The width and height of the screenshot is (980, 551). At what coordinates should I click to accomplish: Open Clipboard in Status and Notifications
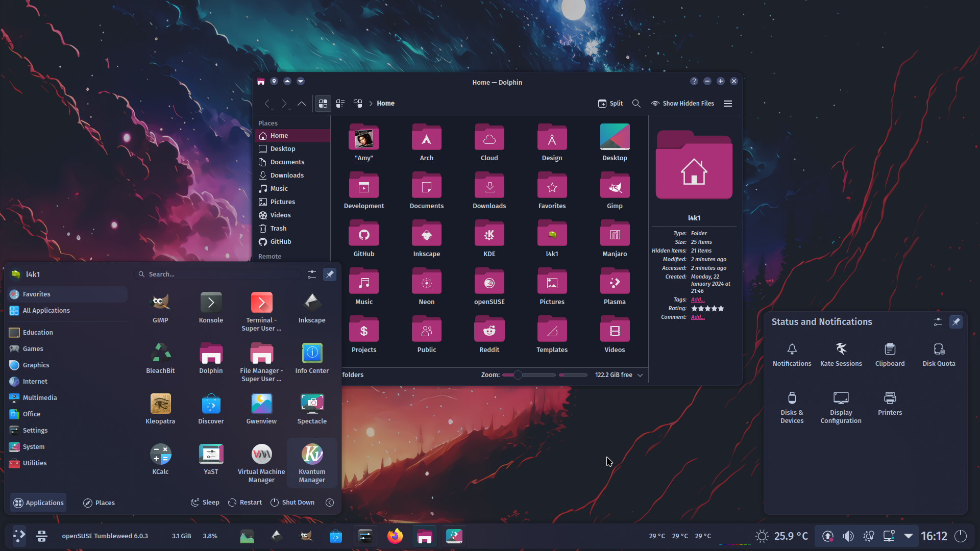coord(890,355)
